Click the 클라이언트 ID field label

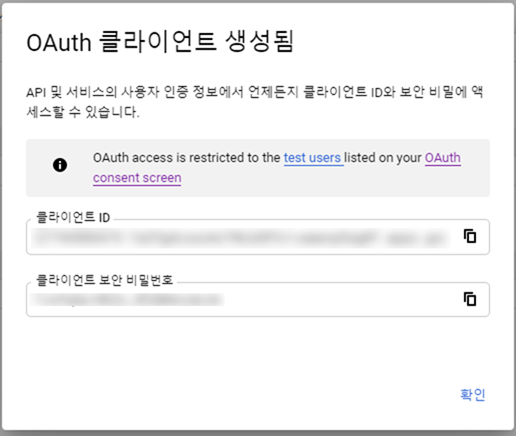[x=73, y=217]
